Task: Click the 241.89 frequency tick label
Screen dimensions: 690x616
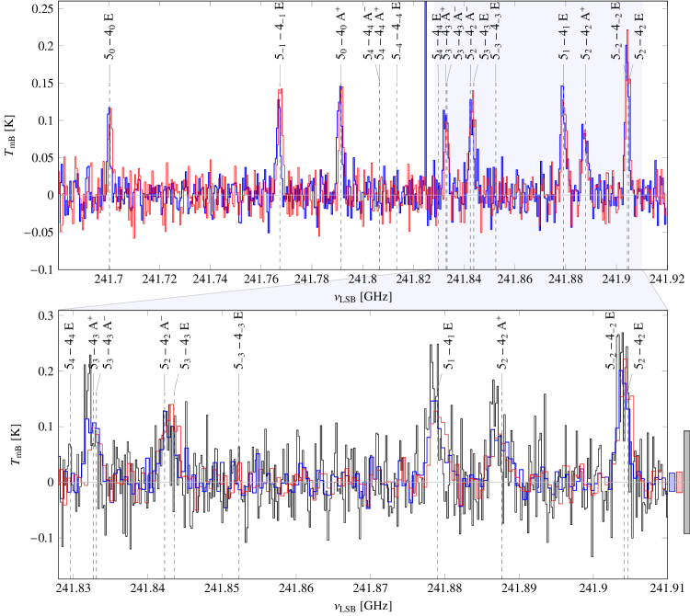Action: click(519, 588)
